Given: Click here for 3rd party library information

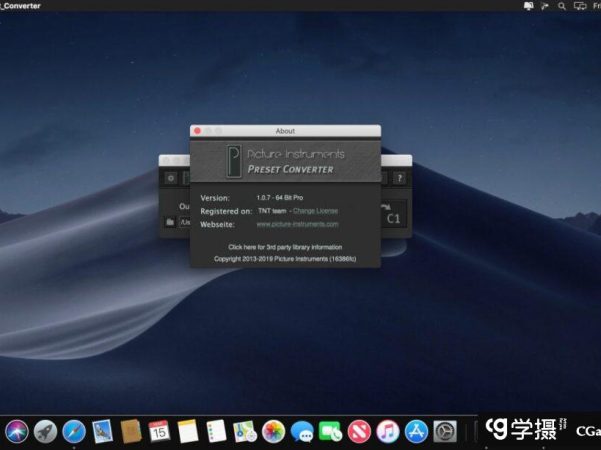Looking at the screenshot, I should point(285,247).
